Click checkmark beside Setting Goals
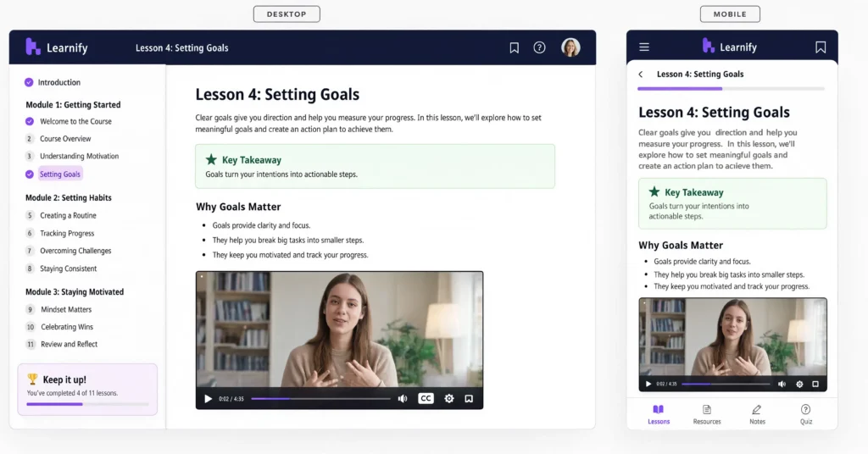Viewport: 868px width, 454px height. point(30,174)
